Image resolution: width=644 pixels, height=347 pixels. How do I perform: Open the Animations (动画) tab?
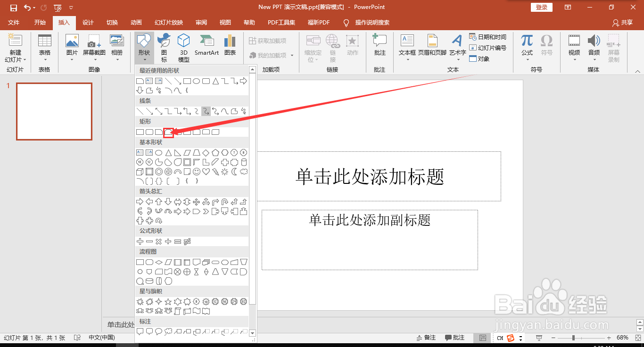pos(136,22)
